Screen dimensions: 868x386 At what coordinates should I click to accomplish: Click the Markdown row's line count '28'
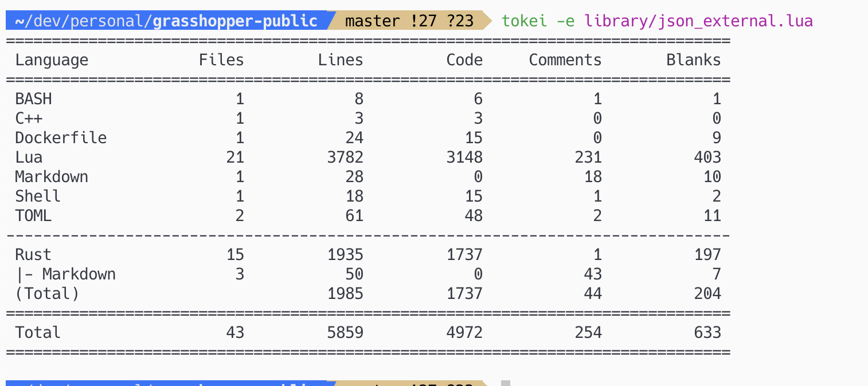pos(354,177)
